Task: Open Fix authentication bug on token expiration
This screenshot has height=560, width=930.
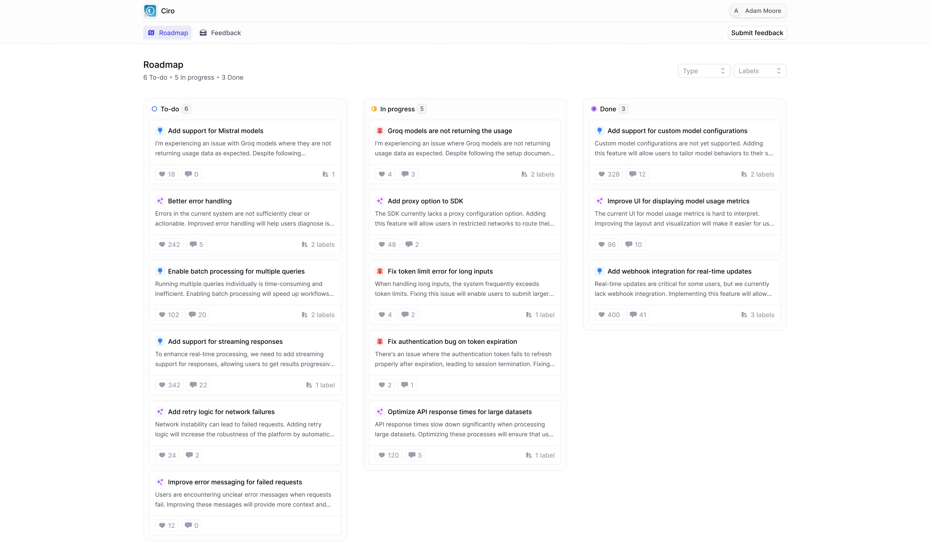Action: [x=452, y=342]
